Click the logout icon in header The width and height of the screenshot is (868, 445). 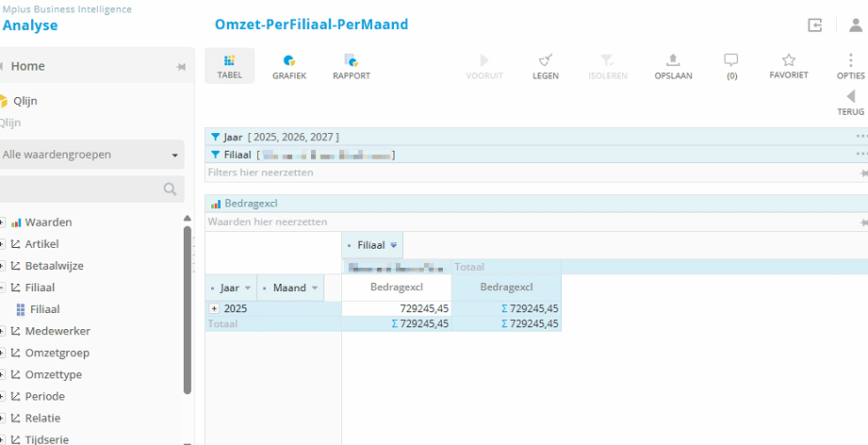click(815, 25)
